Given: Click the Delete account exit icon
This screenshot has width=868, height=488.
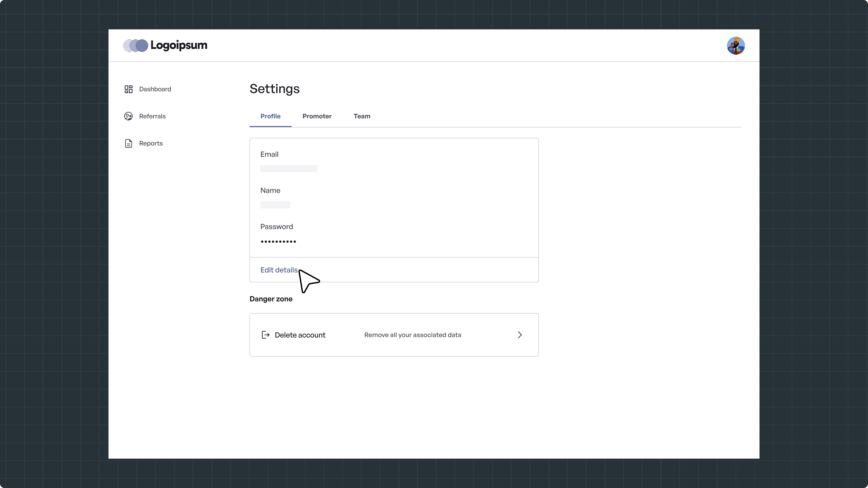Looking at the screenshot, I should pos(266,335).
